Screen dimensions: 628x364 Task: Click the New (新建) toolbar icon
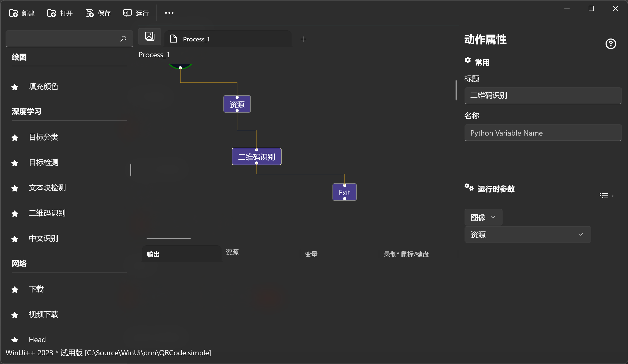coord(13,13)
